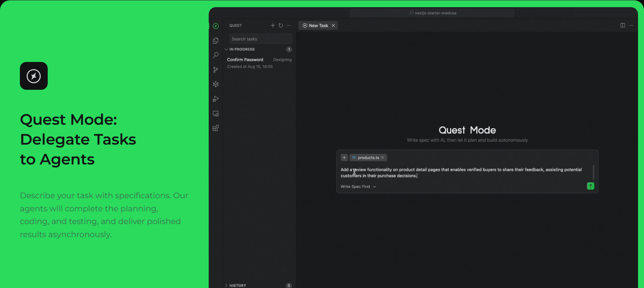Open the Write Spec First dropdown
The image size is (644, 288).
(x=358, y=187)
